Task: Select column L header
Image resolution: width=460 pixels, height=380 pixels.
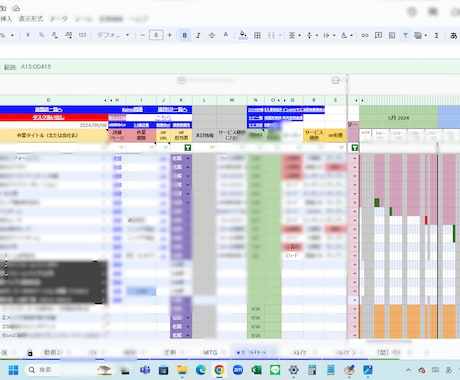Action: 204,100
